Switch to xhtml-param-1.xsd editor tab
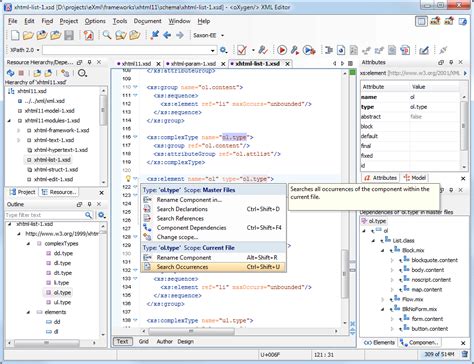The image size is (474, 364). pyautogui.click(x=193, y=63)
